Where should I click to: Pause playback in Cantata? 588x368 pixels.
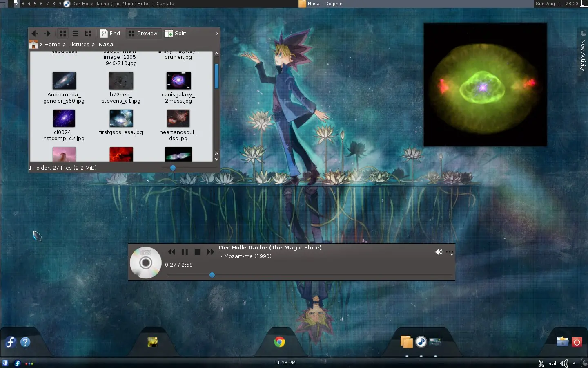point(185,252)
